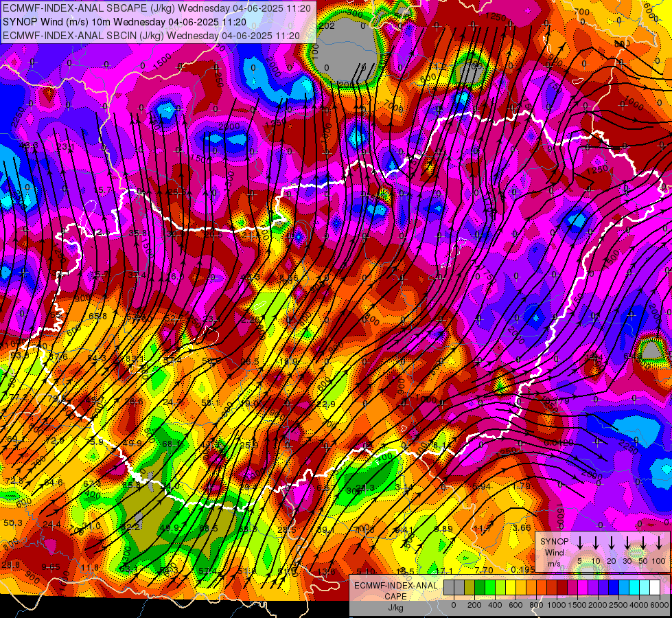Click the CAPE label in the bottom legend
This screenshot has height=618, width=672.
click(395, 597)
